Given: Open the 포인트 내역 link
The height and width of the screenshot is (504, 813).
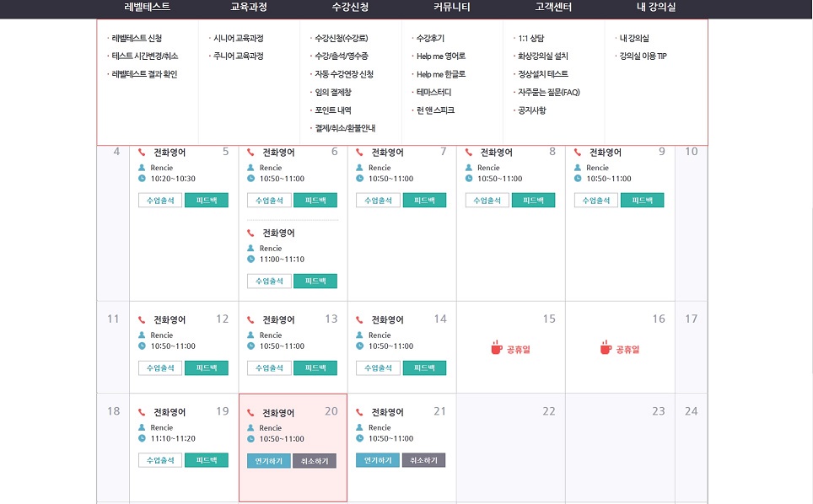Looking at the screenshot, I should point(332,110).
